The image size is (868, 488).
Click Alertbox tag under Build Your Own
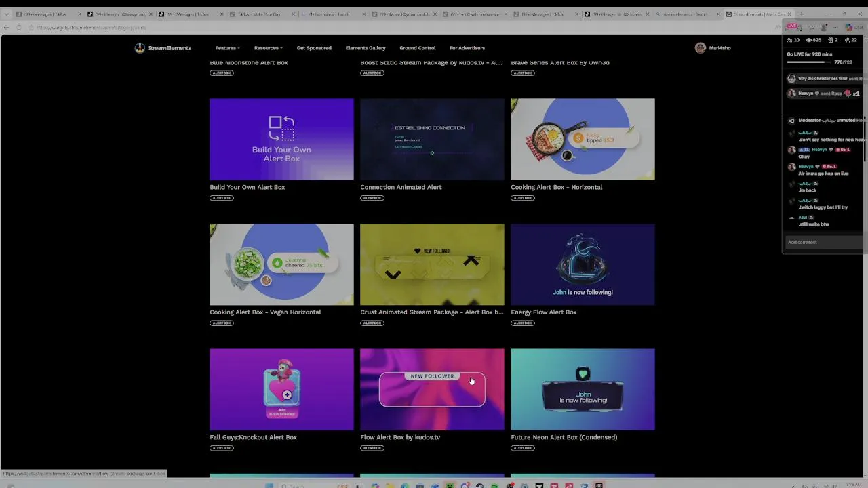coord(221,198)
